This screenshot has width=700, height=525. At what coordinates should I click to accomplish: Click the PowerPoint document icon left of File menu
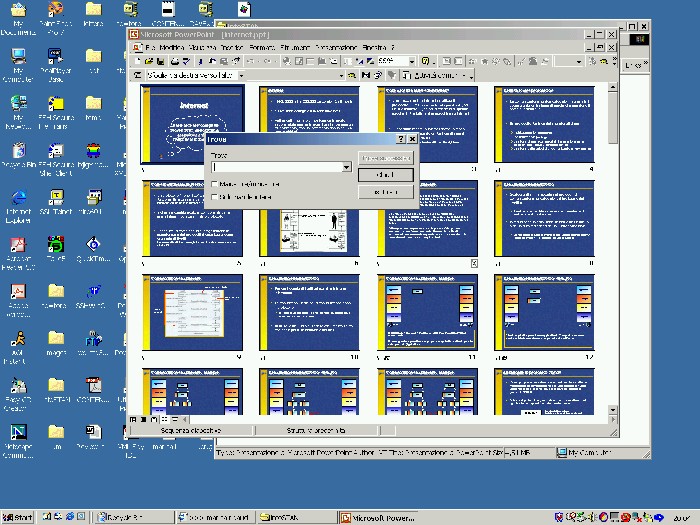[138, 47]
